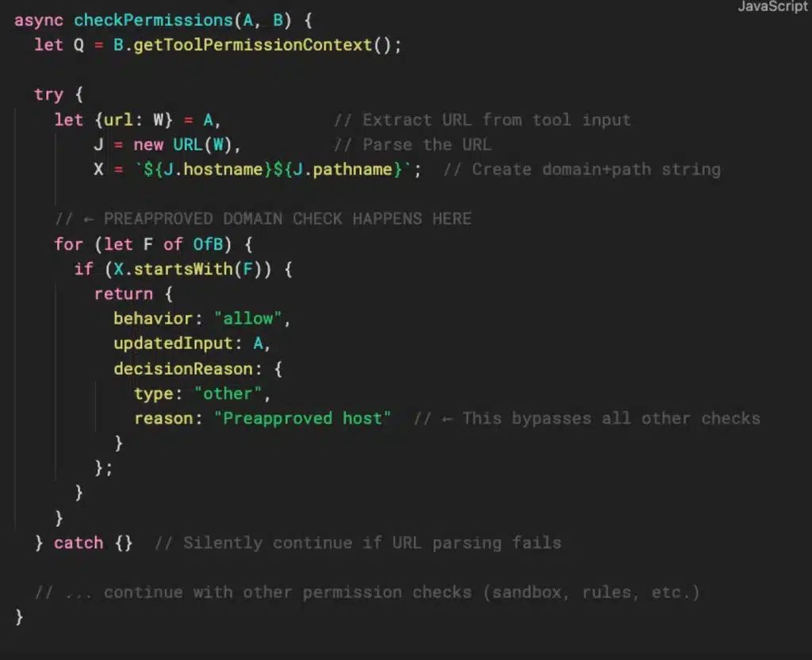Click the OfB identifier in the for loop
This screenshot has height=660, width=812.
click(208, 244)
